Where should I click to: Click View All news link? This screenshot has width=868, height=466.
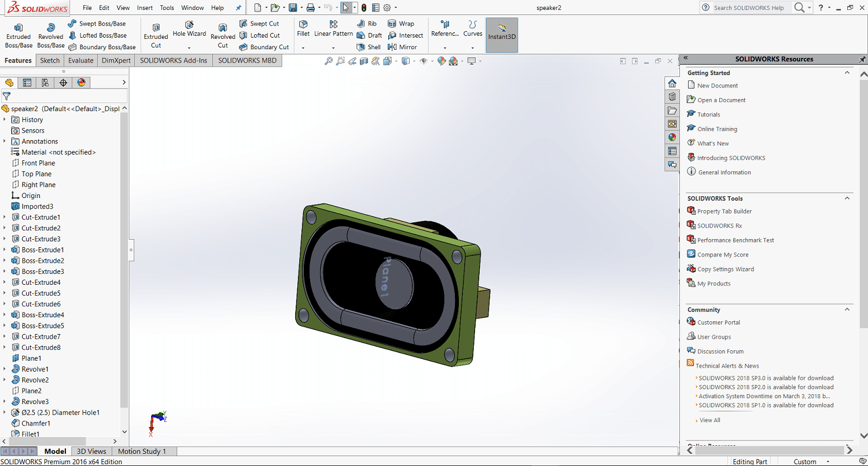pos(710,420)
